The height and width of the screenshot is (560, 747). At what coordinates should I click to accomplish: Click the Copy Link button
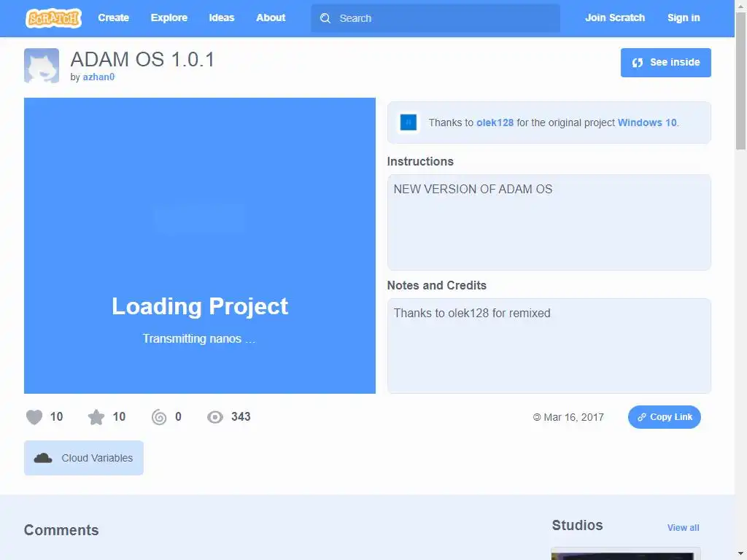pos(664,417)
